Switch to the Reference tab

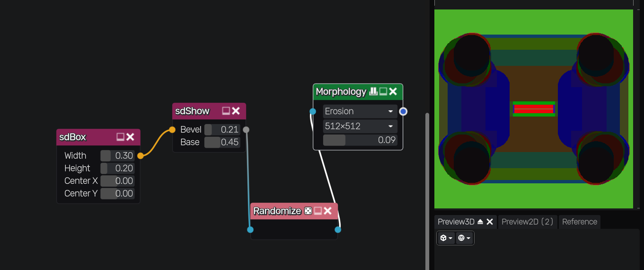coord(580,222)
